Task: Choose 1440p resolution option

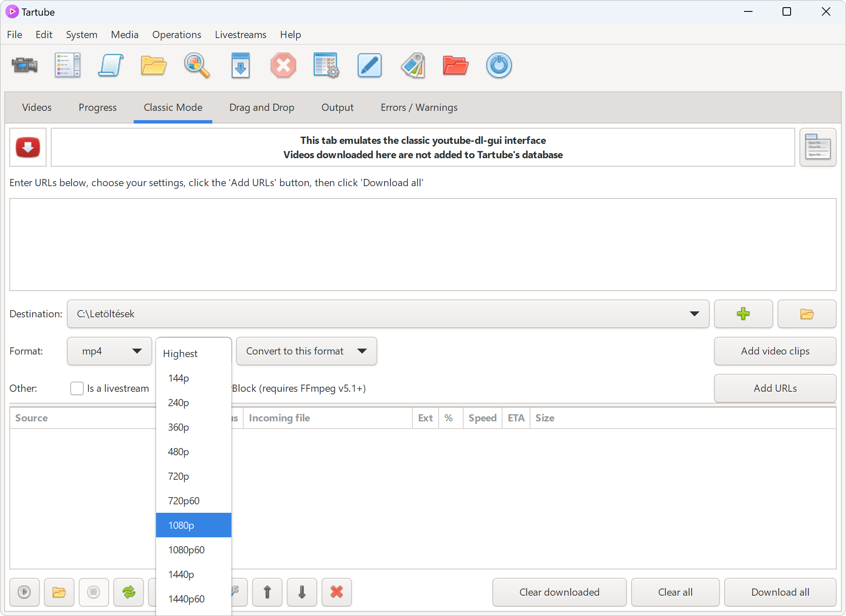Action: [x=194, y=575]
